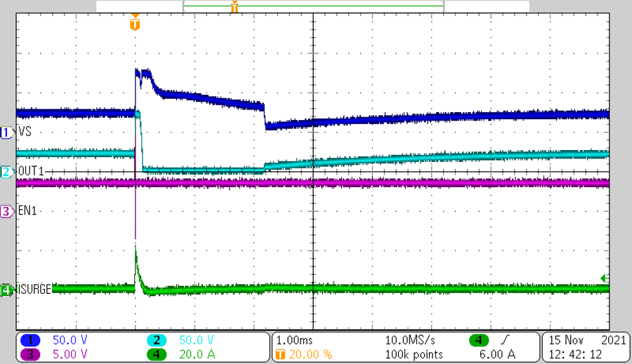Select the cyan channel 2 badge in readout

click(x=157, y=341)
